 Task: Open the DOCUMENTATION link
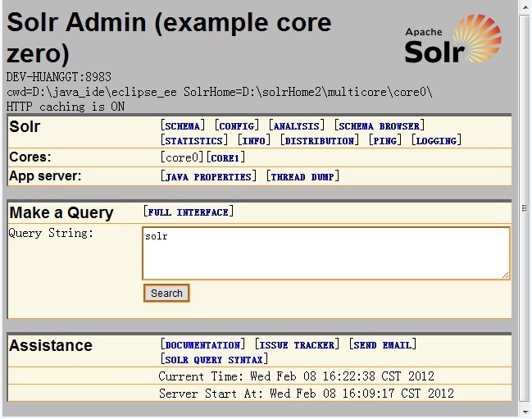click(x=202, y=344)
